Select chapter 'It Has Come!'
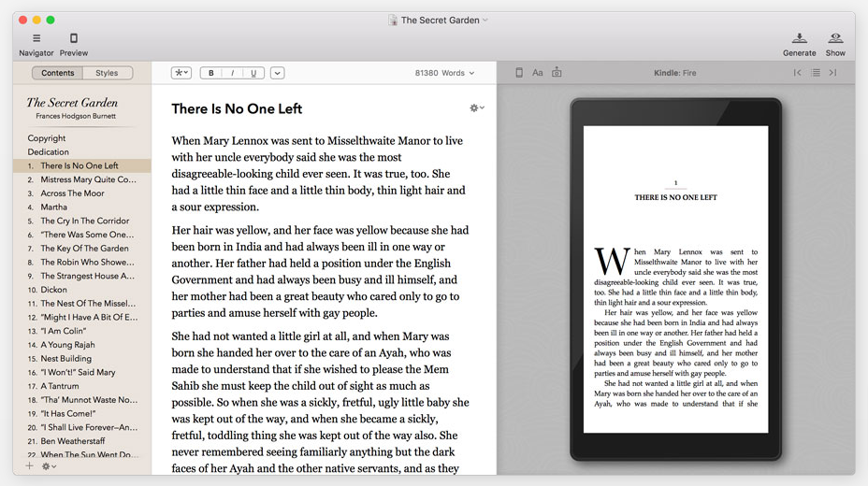This screenshot has height=486, width=868. coord(82,414)
